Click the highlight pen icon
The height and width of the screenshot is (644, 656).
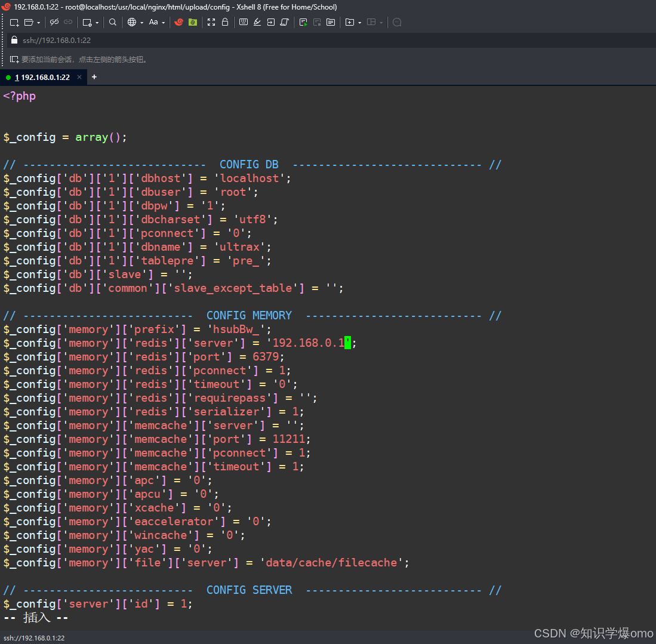click(257, 23)
